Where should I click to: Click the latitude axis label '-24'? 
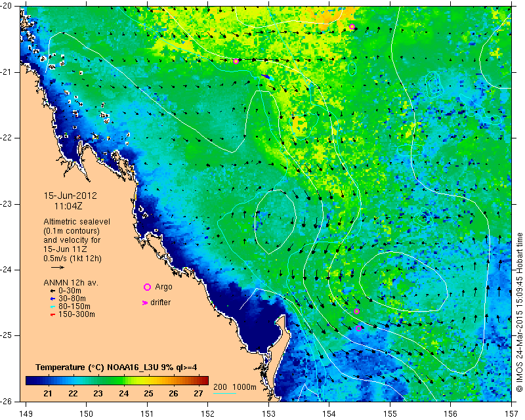tap(5, 270)
